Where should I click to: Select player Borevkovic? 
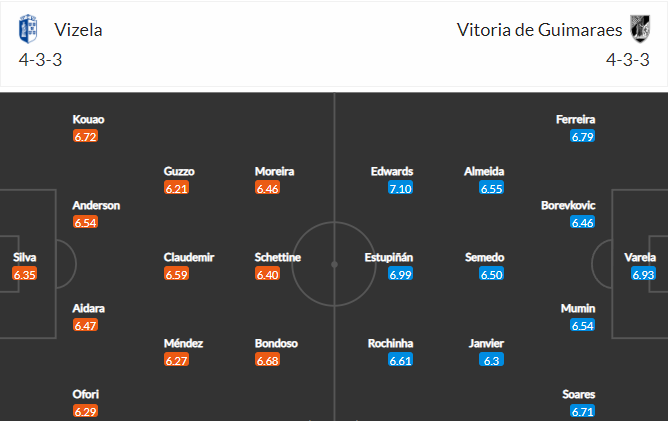tap(568, 205)
